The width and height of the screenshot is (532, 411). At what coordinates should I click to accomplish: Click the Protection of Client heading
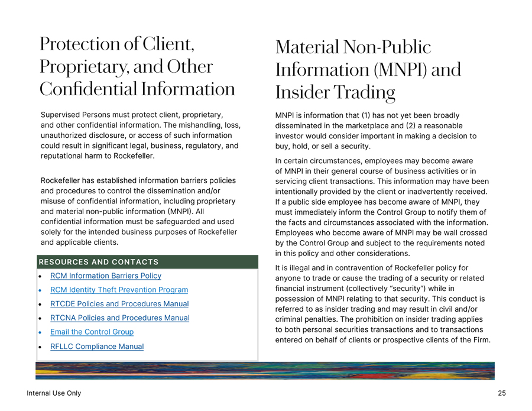pos(137,66)
